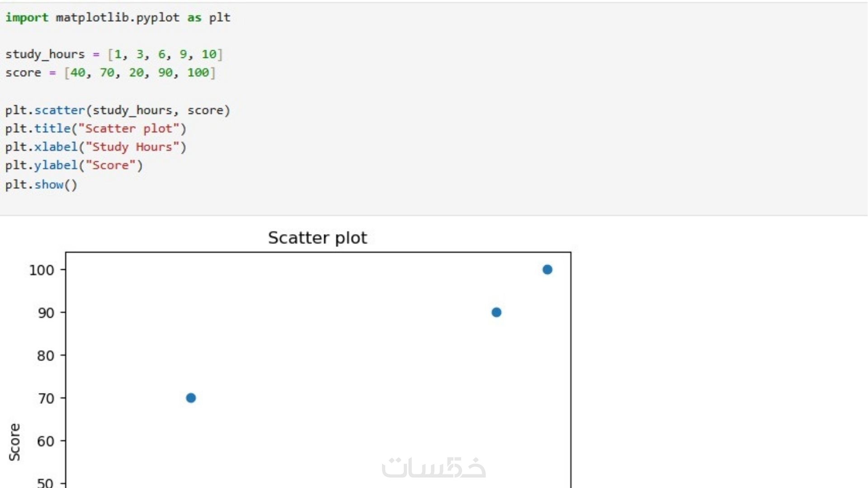Click the chart title above the plot

[317, 238]
